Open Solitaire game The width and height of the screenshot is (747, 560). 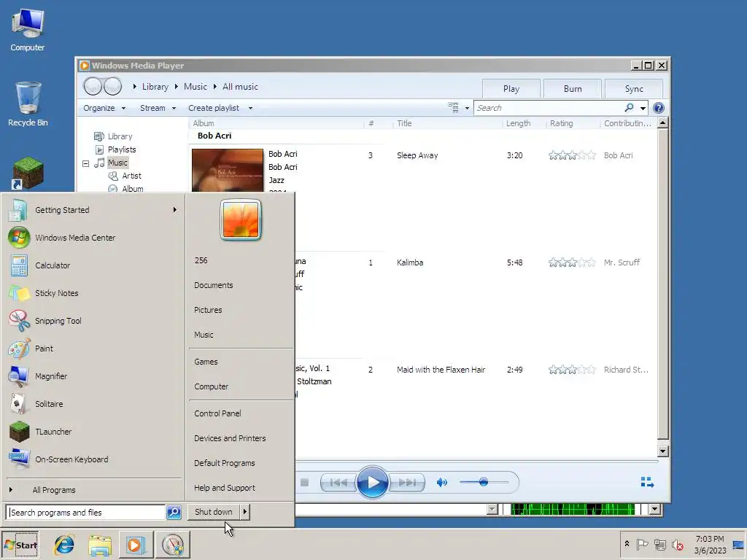(49, 404)
